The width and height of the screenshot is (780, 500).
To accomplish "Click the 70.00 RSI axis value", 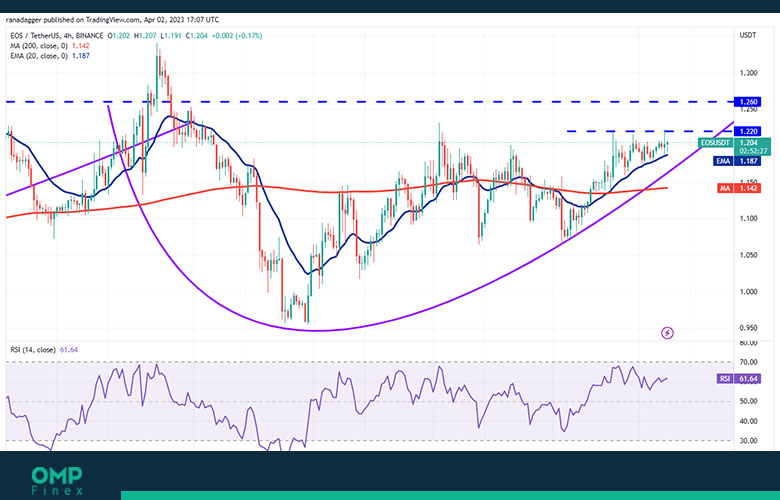I will click(x=748, y=362).
